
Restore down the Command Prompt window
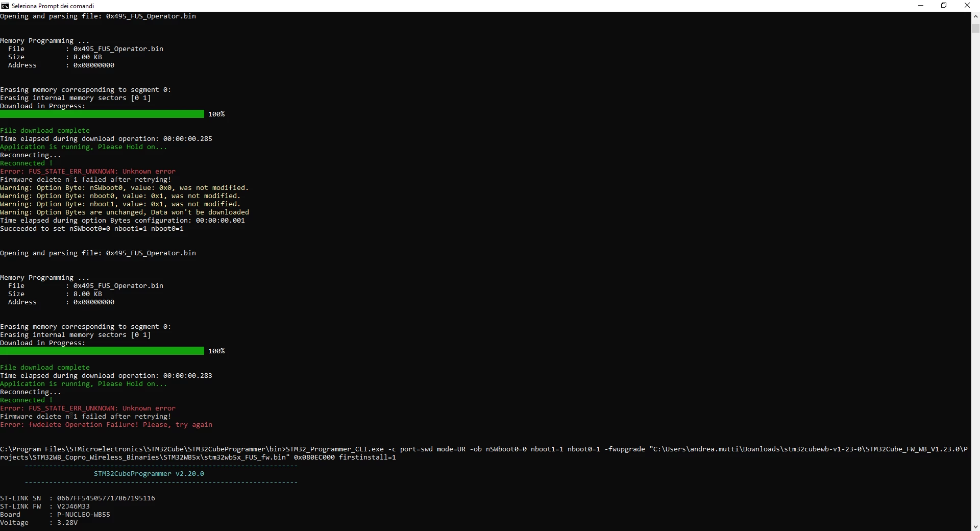point(944,6)
